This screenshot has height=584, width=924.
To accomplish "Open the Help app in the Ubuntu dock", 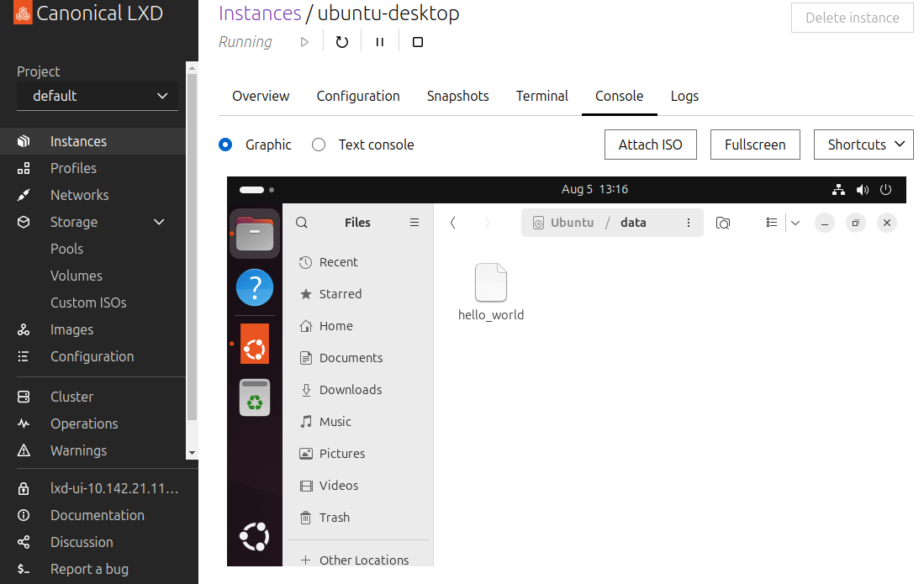I will (255, 287).
